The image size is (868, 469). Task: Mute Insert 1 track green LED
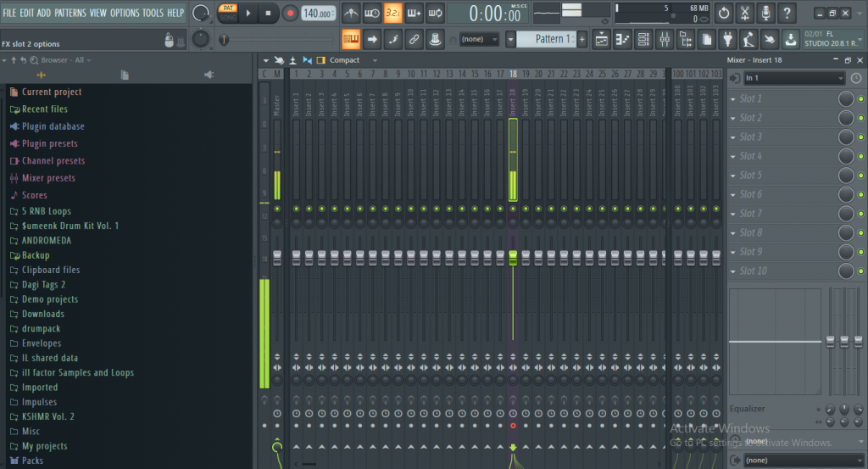point(296,209)
